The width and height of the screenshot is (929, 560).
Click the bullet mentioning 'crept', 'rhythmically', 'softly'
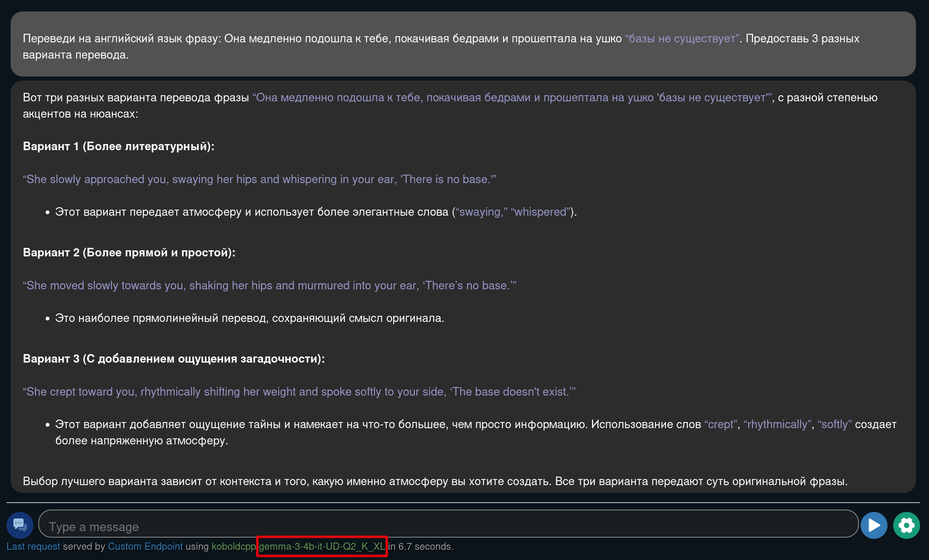point(475,424)
